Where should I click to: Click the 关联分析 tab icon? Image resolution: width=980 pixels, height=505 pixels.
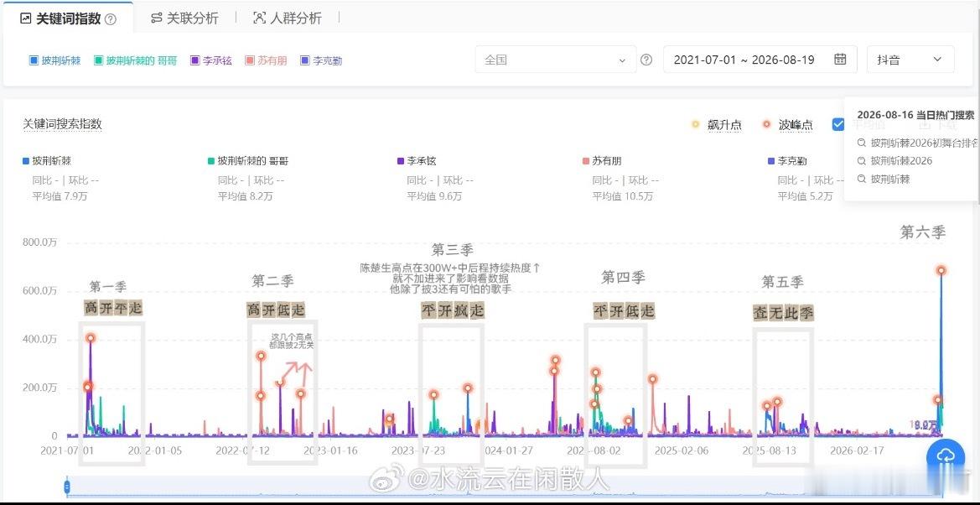[156, 18]
